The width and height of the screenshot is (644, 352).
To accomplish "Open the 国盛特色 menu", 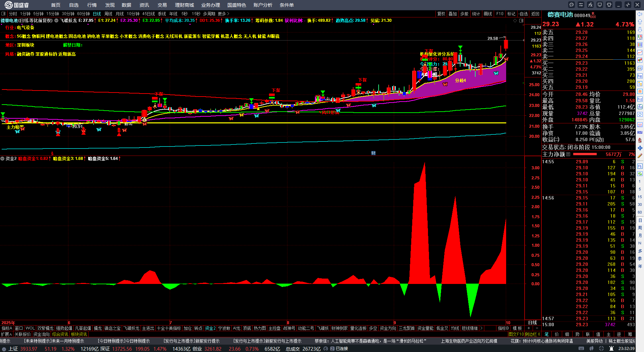I will (237, 5).
